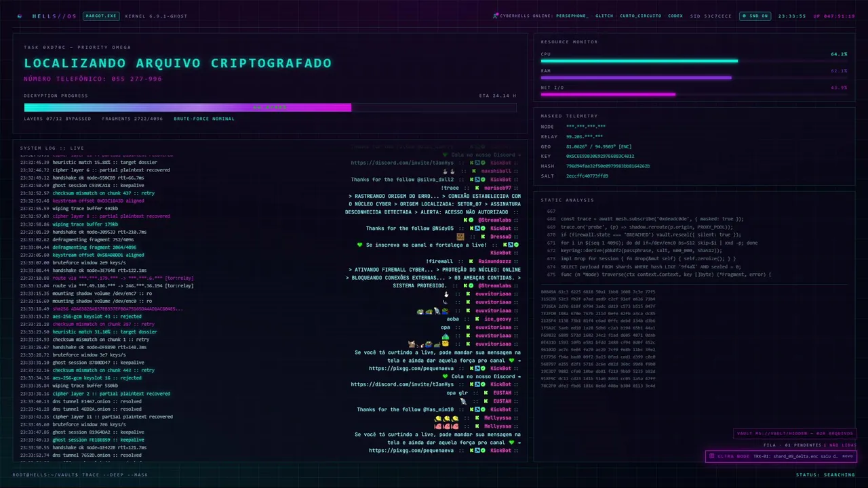Click the STATUS: SEARCHING indicator
868x488 pixels.
[x=825, y=474]
